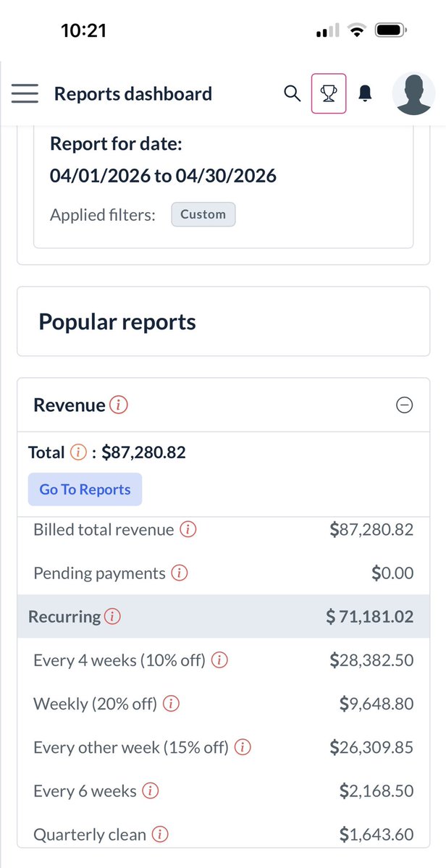Click the Reports dashboard title

point(132,93)
